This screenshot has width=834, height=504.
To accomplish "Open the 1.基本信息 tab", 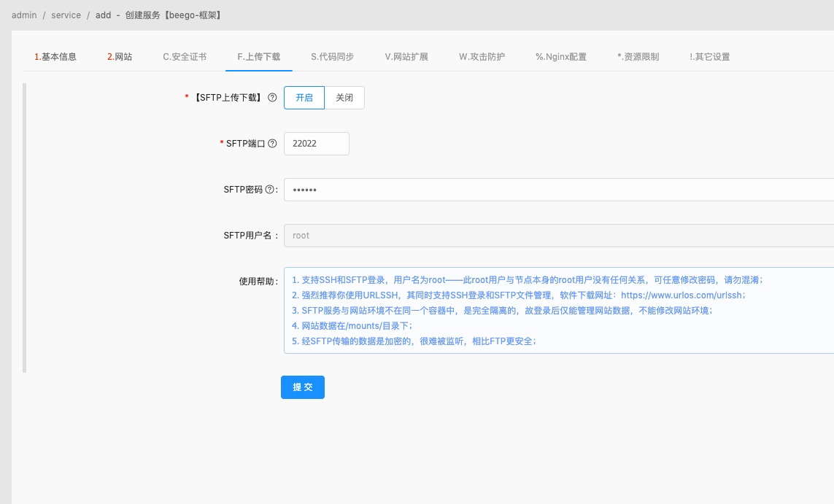I will click(55, 57).
